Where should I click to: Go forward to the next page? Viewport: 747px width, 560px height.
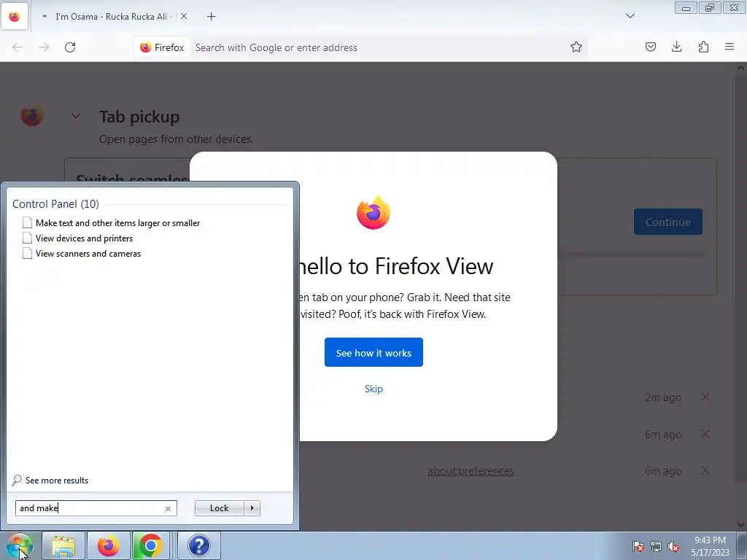click(x=44, y=47)
